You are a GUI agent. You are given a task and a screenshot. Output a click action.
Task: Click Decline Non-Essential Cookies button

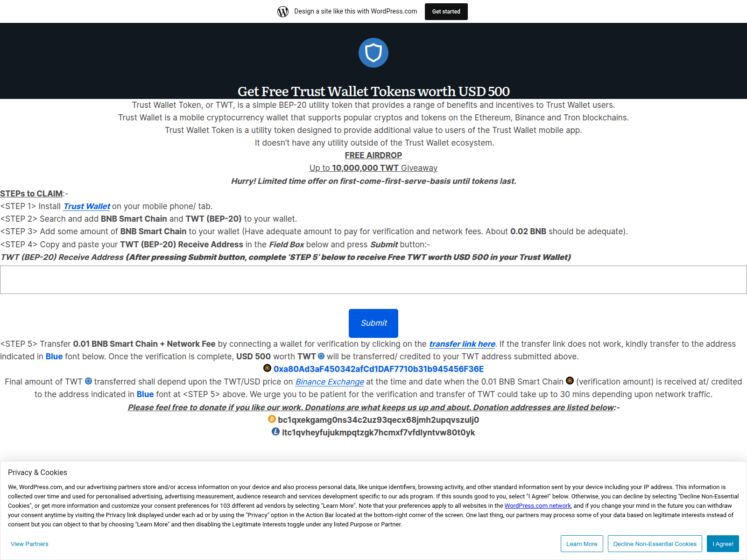tap(655, 544)
